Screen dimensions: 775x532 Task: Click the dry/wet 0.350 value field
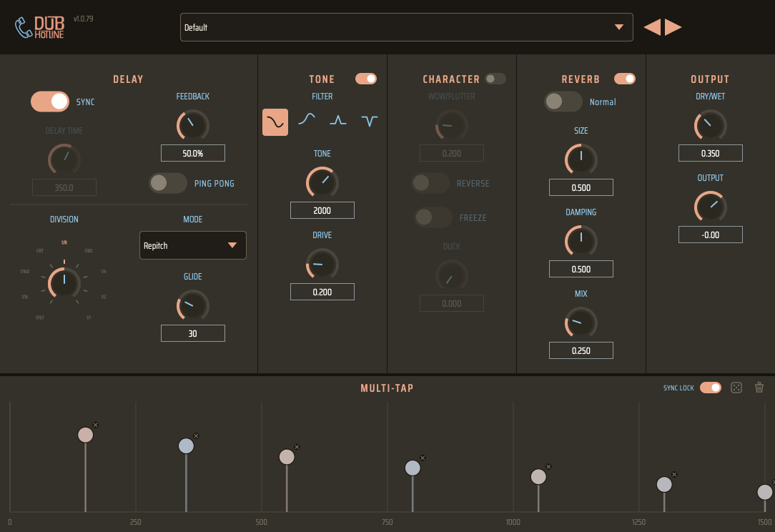click(x=710, y=153)
